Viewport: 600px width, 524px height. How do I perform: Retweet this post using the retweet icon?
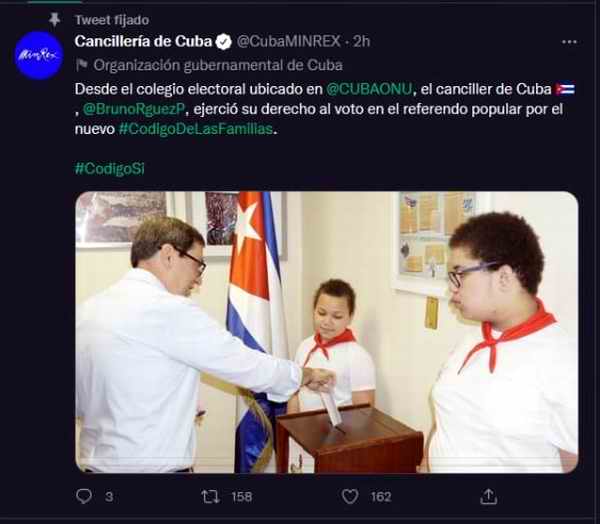(x=210, y=496)
